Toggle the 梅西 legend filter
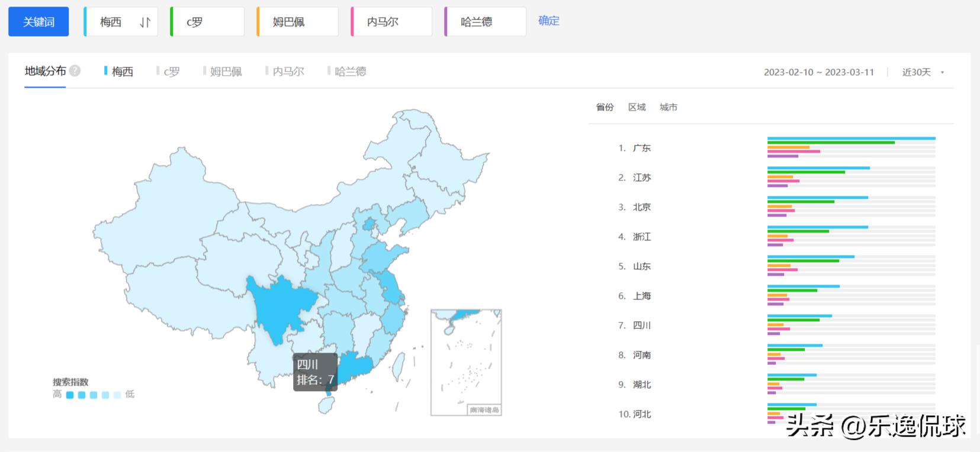980x452 pixels. click(x=119, y=72)
